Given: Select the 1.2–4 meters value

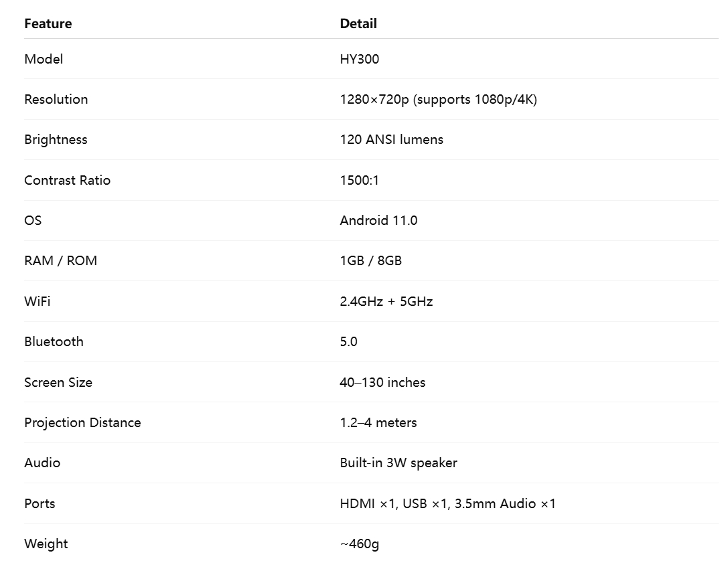Looking at the screenshot, I should [x=378, y=422].
